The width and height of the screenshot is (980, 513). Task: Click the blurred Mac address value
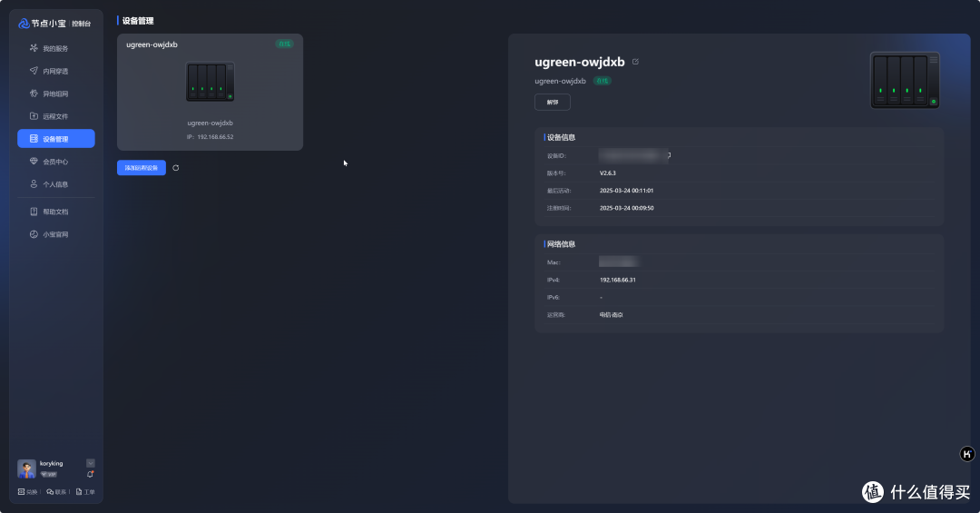[619, 261]
